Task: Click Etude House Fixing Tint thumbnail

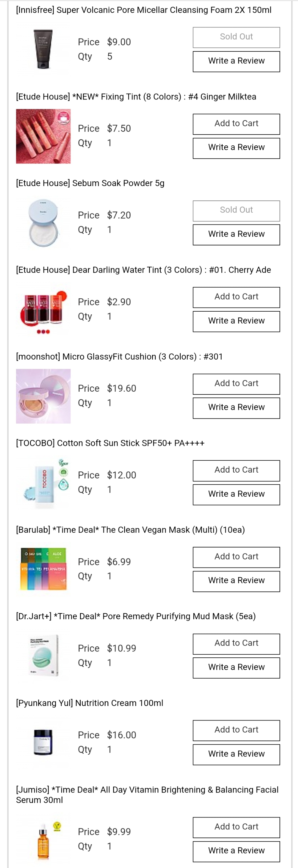Action: (43, 136)
